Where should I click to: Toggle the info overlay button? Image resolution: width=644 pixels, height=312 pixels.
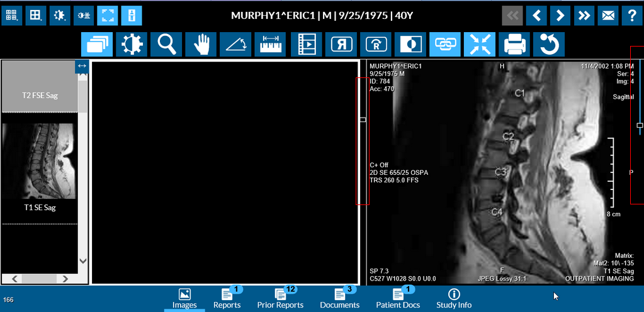point(131,15)
